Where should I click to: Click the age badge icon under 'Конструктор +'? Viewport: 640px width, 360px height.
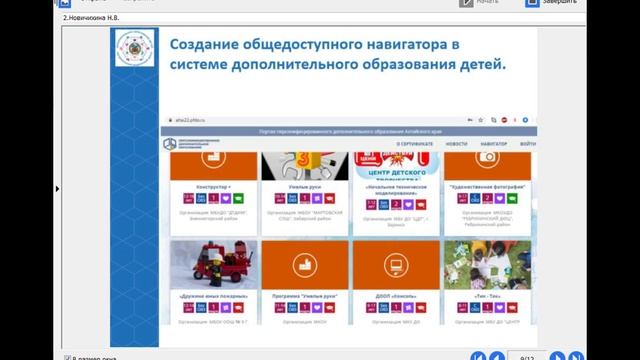pyautogui.click(x=189, y=198)
